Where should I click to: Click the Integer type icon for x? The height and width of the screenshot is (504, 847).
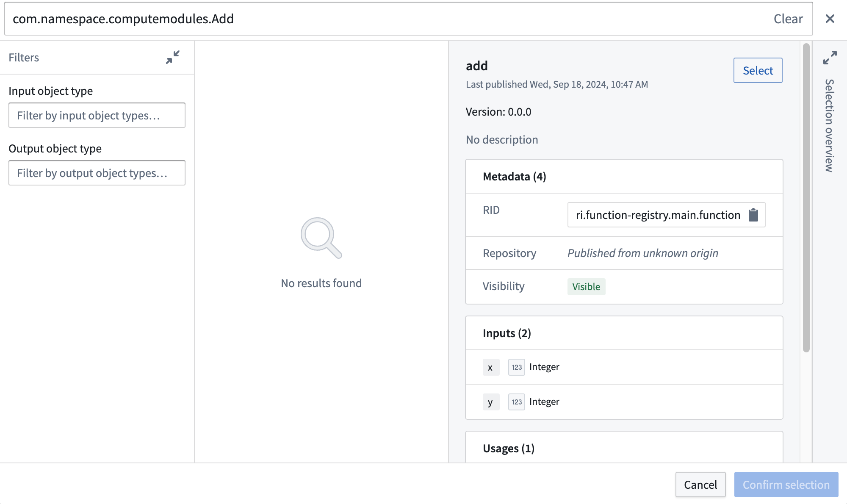coord(516,367)
